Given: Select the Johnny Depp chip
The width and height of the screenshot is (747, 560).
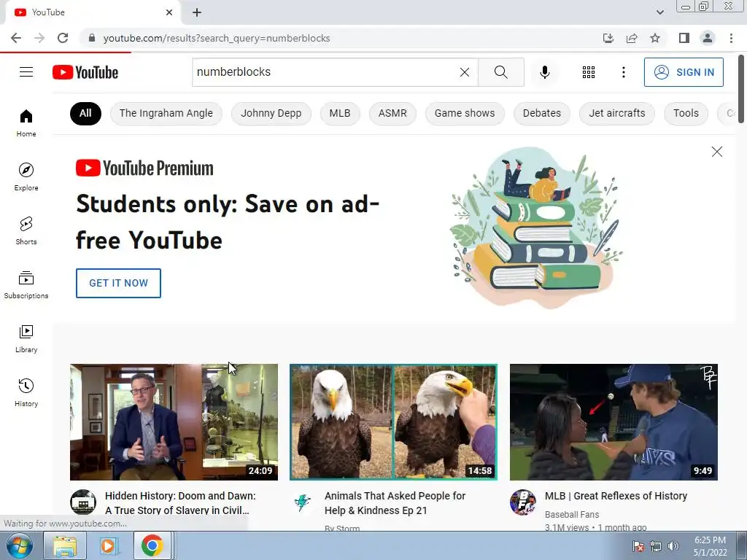Looking at the screenshot, I should pyautogui.click(x=271, y=113).
